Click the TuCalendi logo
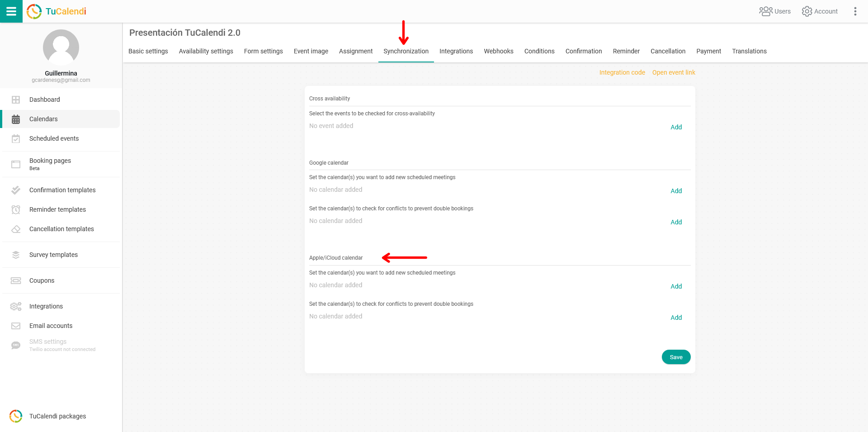868x432 pixels. pyautogui.click(x=57, y=11)
